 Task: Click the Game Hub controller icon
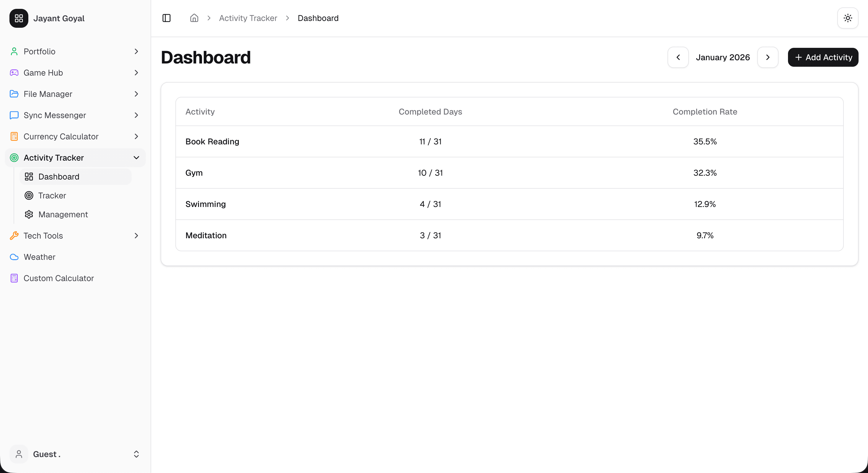[14, 73]
